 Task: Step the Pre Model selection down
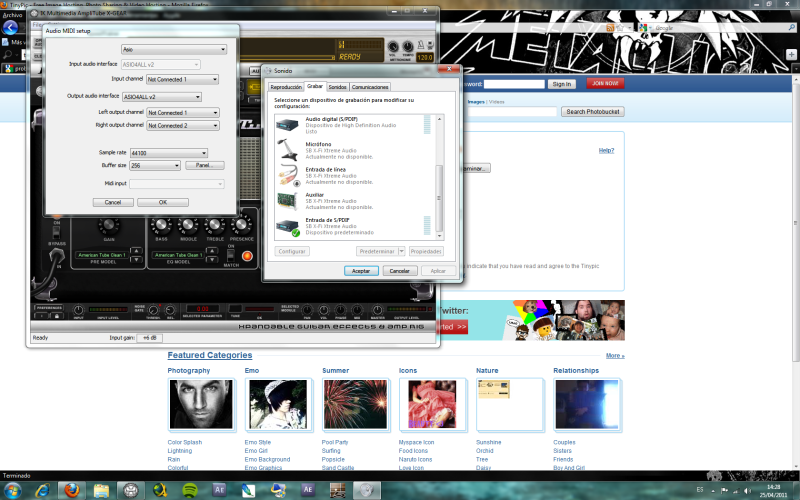coord(136,259)
